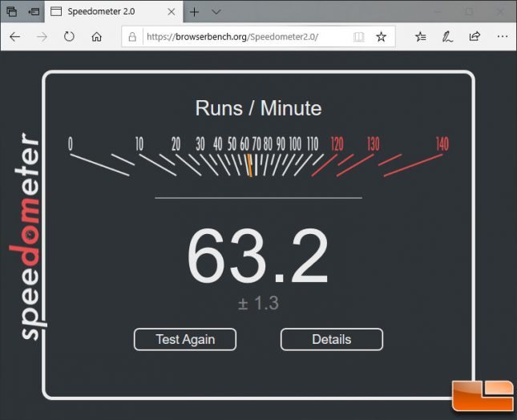Open a new tab with plus
The height and width of the screenshot is (420, 517).
(194, 12)
